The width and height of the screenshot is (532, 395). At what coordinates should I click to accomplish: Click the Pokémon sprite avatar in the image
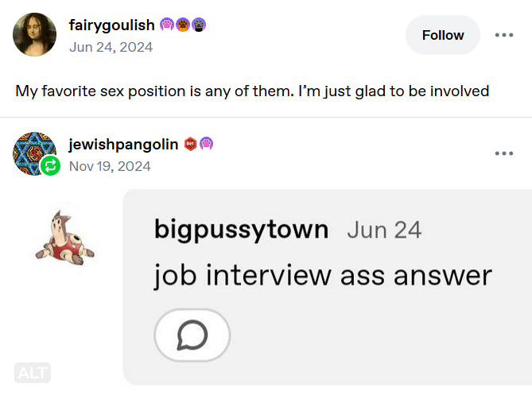pos(65,234)
